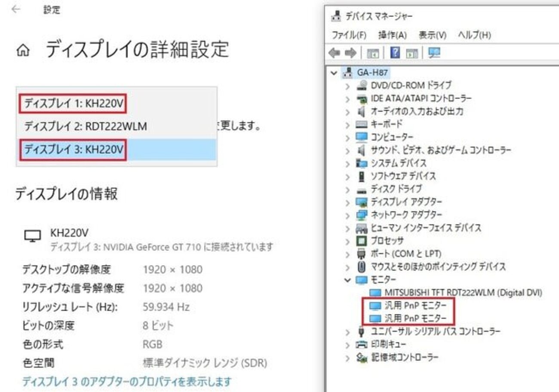Open the blue question mark help icon
Viewport: 559px width, 392px height.
pos(395,53)
